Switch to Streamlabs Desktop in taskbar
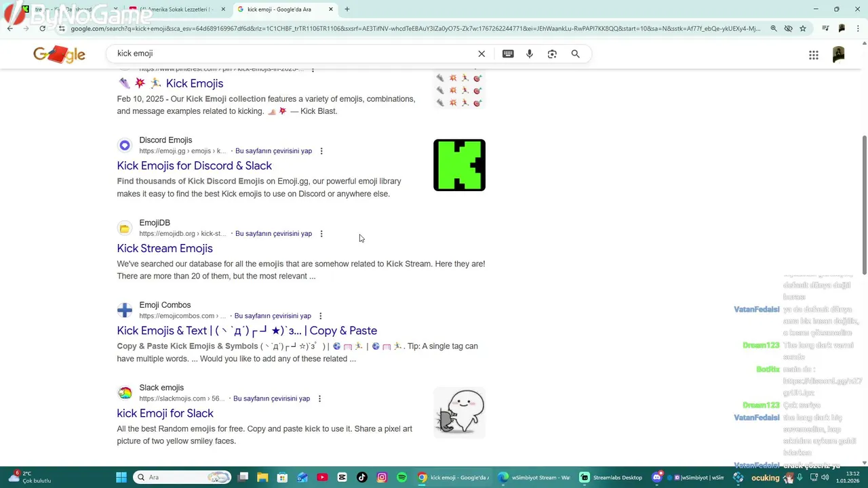 point(611,477)
